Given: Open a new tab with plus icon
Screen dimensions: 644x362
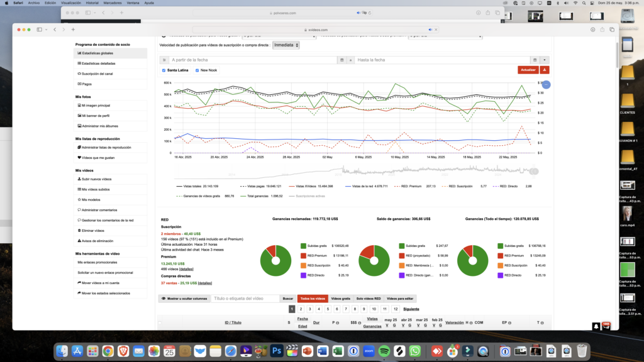Looking at the screenshot, I should point(73,30).
